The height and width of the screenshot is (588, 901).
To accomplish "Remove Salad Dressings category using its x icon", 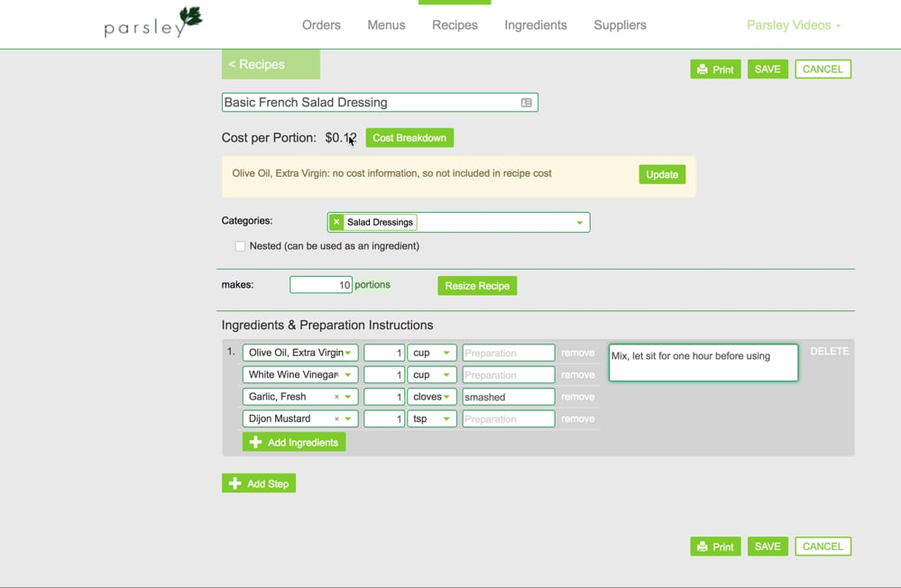I will point(336,221).
